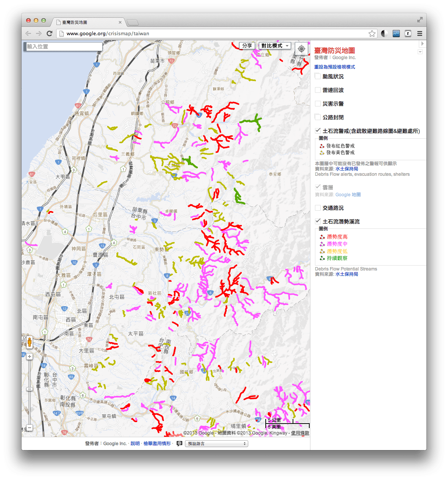Open the 預設語言 language dropdown
448x480 pixels.
point(216,444)
